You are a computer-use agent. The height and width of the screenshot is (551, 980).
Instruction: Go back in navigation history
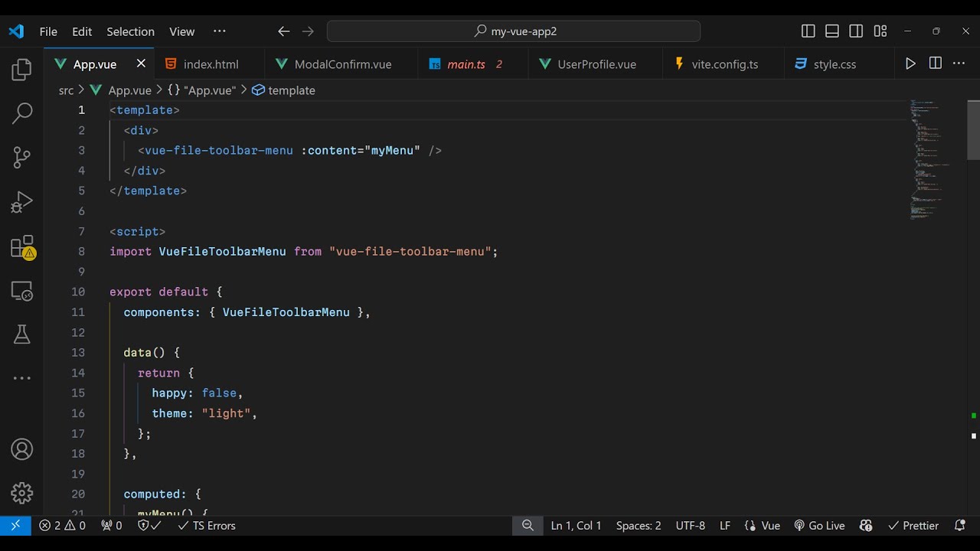tap(284, 31)
